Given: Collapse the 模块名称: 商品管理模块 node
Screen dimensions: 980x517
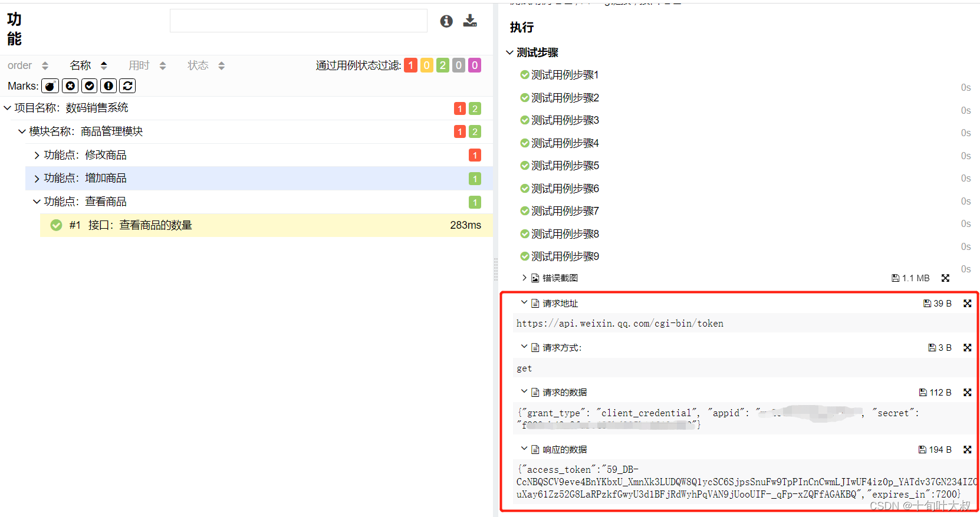Looking at the screenshot, I should pyautogui.click(x=22, y=131).
